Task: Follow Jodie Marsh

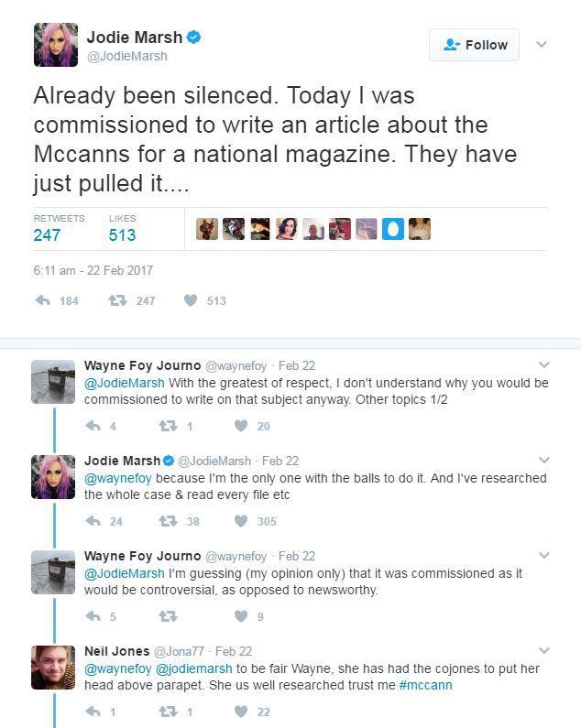Action: click(x=474, y=45)
